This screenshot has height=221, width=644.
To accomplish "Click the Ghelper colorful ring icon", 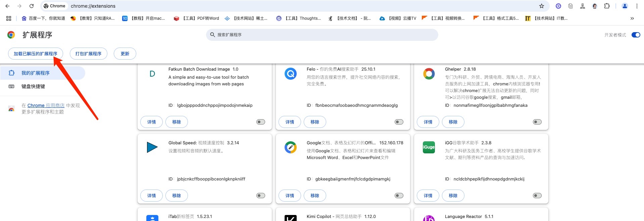I will (429, 74).
